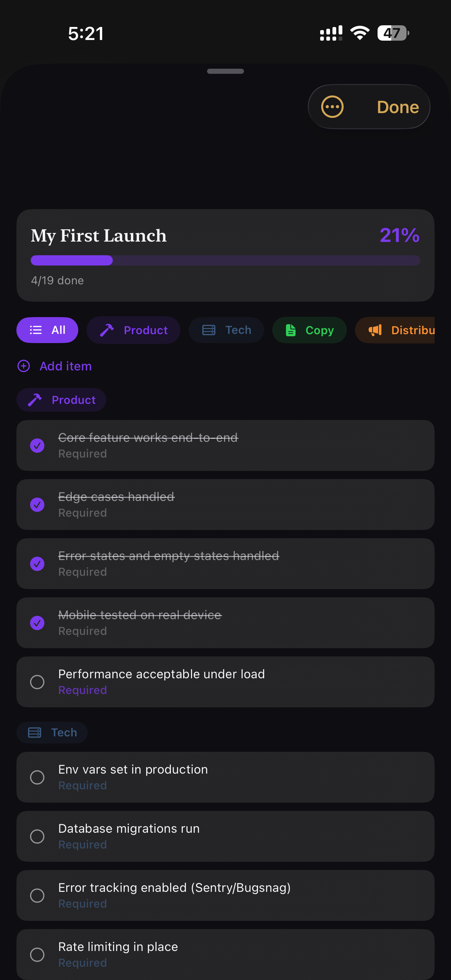Switch to the Tech filter tab
Viewport: 451px width, 980px height.
click(226, 330)
